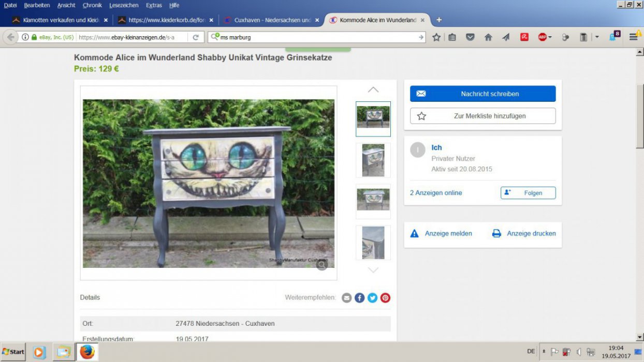
Task: Follow the seller with Folgen button
Action: pyautogui.click(x=528, y=193)
